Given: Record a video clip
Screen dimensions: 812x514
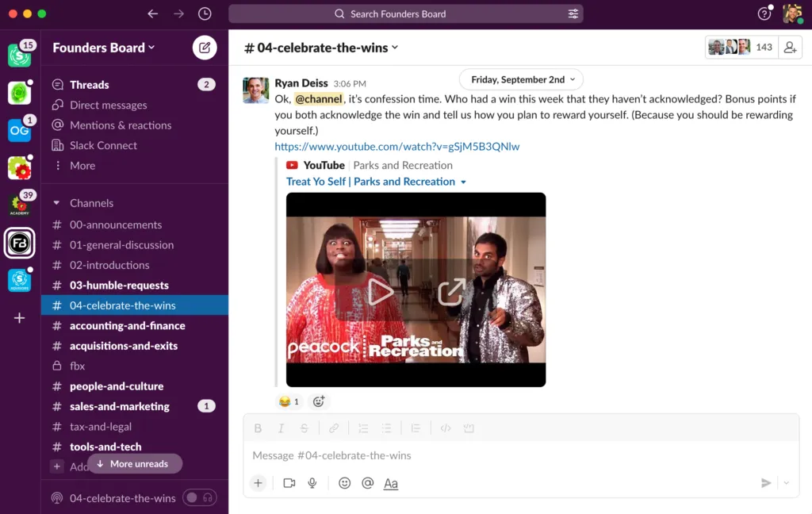Looking at the screenshot, I should pyautogui.click(x=289, y=483).
